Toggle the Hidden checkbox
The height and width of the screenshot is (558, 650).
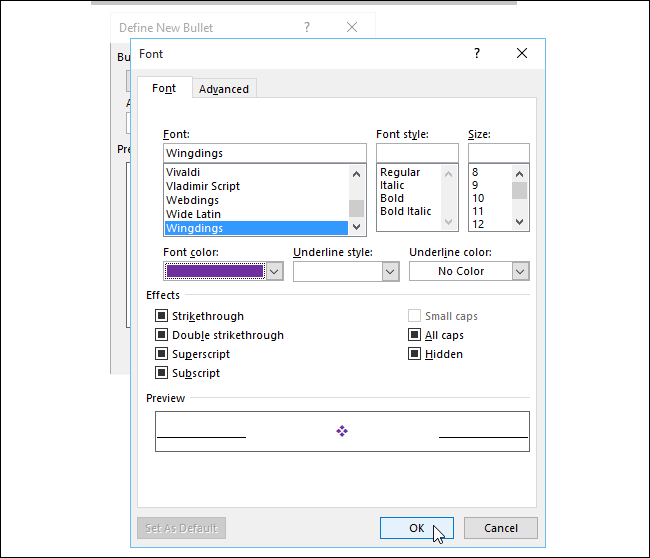(414, 354)
